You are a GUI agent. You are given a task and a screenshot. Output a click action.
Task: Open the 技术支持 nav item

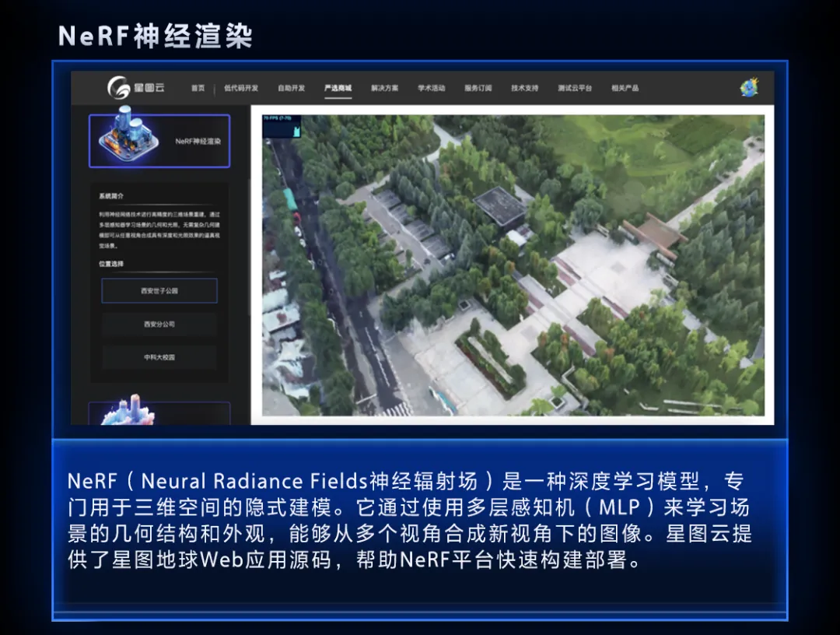click(x=524, y=89)
